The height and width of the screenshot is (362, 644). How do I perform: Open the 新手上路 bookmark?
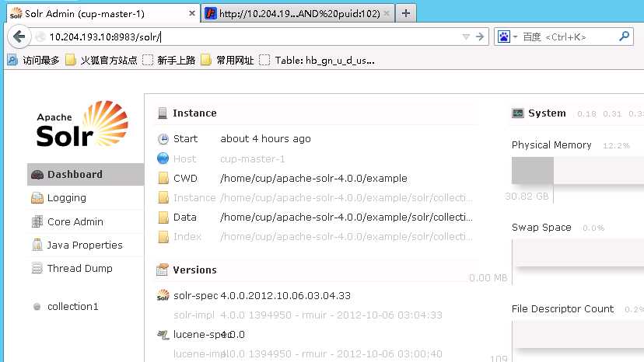tap(169, 61)
